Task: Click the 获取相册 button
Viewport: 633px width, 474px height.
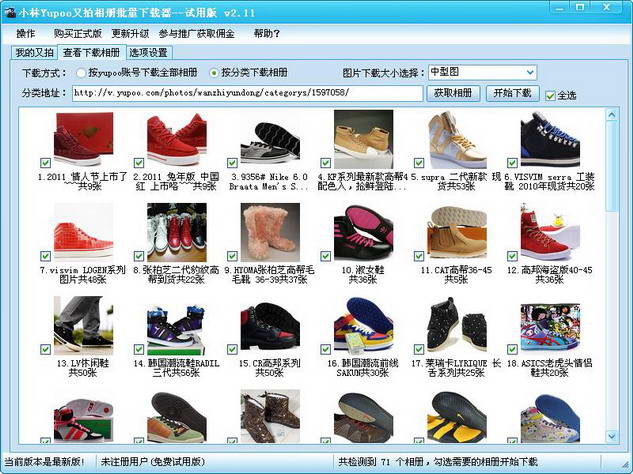Action: pos(453,93)
